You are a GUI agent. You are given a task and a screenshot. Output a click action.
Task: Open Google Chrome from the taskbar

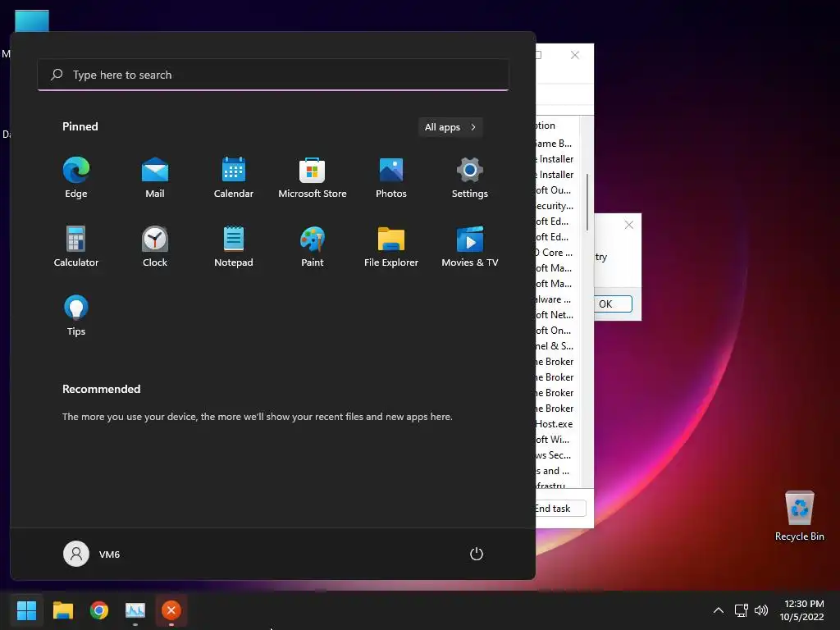click(99, 610)
